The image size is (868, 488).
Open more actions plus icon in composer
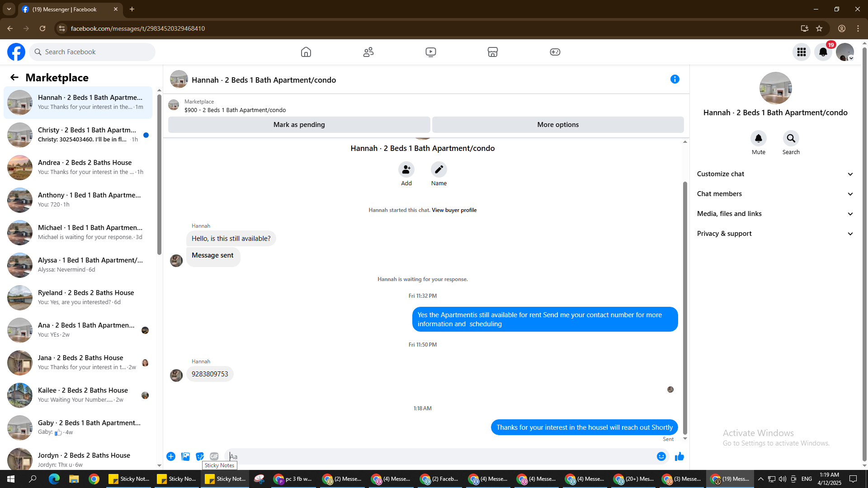[x=171, y=456]
